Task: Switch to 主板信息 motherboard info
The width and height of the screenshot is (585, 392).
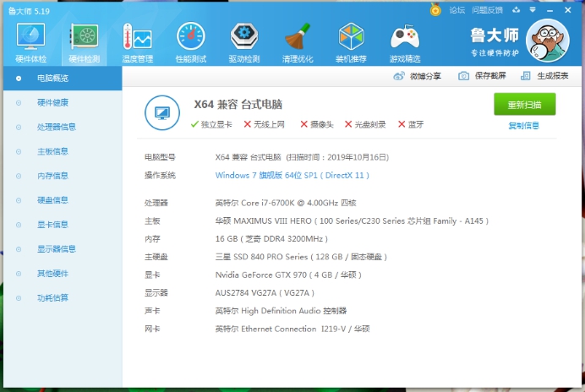Action: click(x=52, y=151)
